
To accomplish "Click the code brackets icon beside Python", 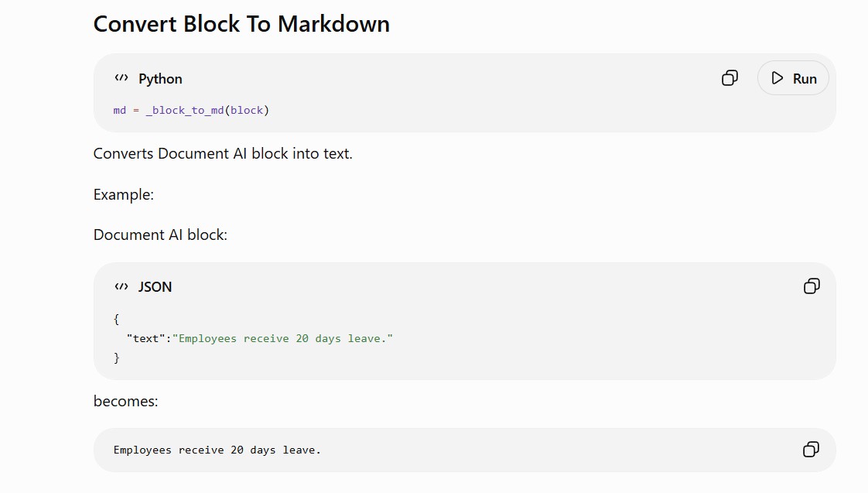I will [121, 78].
